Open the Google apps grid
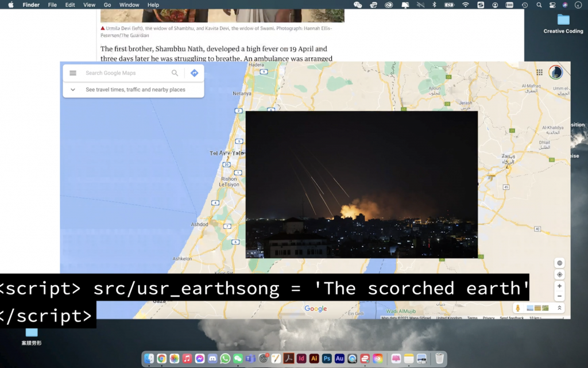Image resolution: width=588 pixels, height=368 pixels. click(539, 72)
